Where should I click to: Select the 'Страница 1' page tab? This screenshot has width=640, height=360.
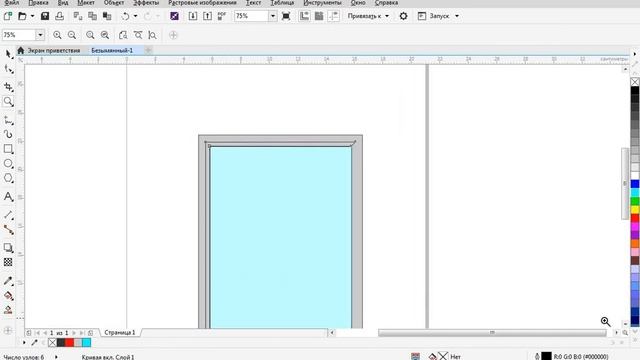tap(120, 333)
